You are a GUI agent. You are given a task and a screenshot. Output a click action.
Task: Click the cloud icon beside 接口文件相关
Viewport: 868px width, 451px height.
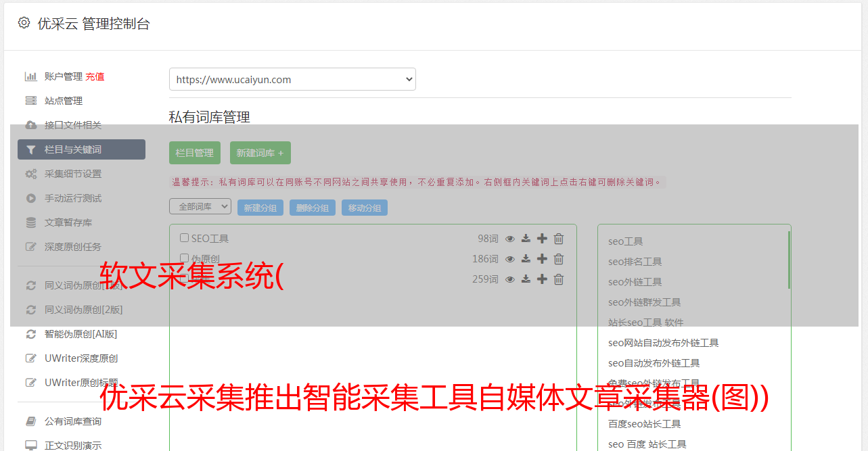click(x=30, y=125)
